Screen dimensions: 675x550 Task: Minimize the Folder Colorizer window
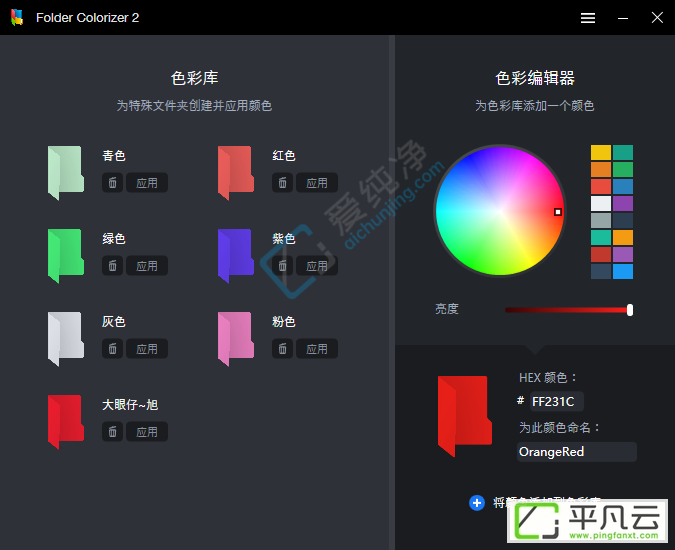[623, 18]
